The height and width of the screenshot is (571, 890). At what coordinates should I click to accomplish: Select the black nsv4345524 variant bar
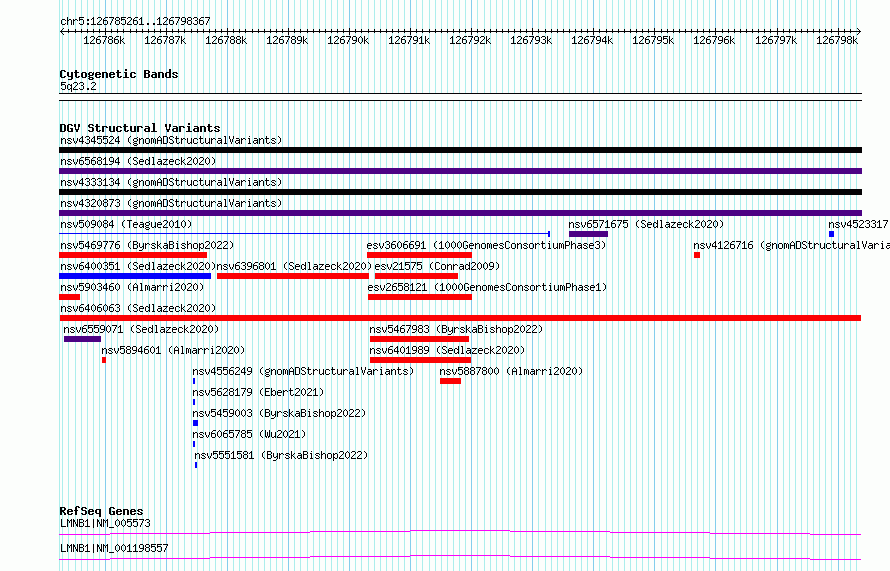pyautogui.click(x=460, y=150)
